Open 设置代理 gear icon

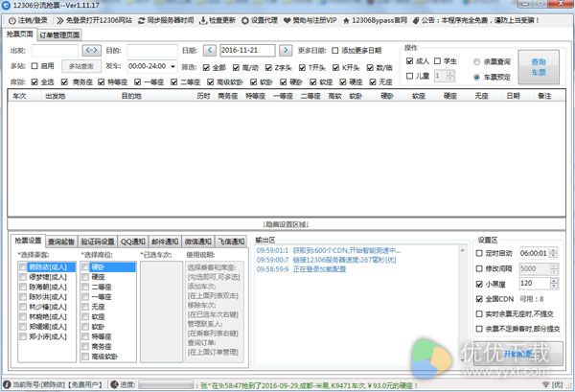click(x=245, y=20)
